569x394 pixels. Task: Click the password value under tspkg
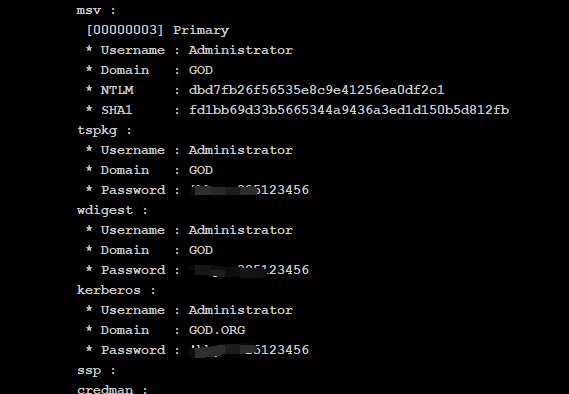tap(249, 190)
